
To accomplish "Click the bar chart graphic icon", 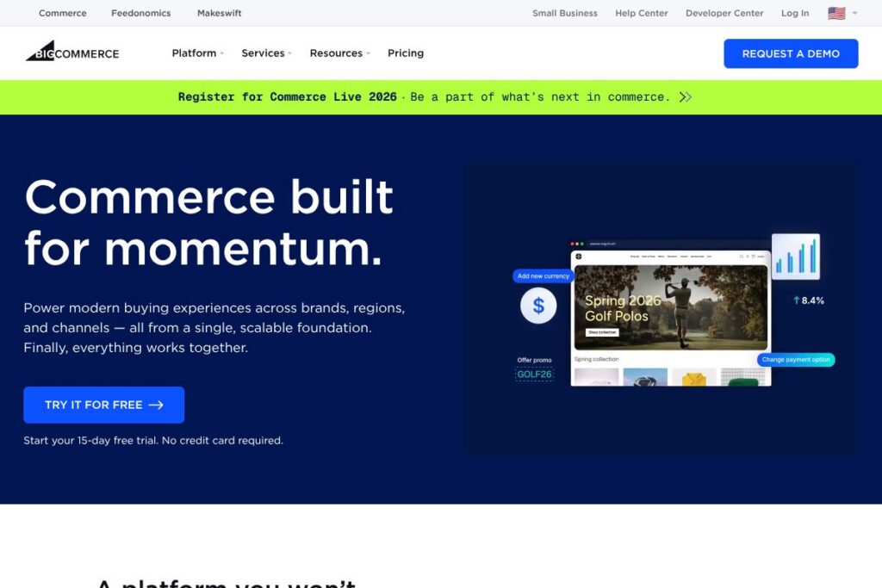I will click(795, 257).
